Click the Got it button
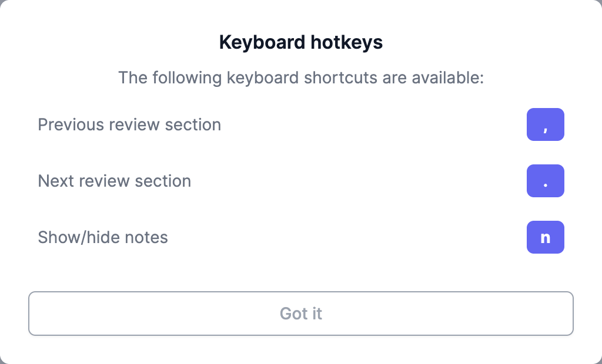 click(x=300, y=314)
